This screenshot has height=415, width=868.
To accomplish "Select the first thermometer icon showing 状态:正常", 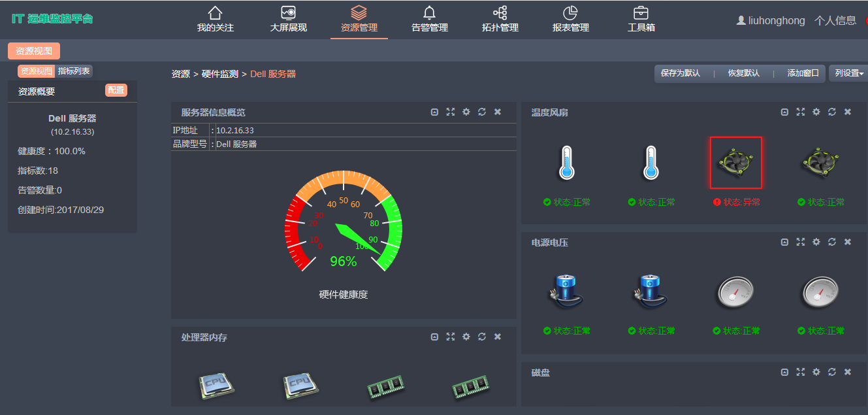I will pyautogui.click(x=567, y=163).
